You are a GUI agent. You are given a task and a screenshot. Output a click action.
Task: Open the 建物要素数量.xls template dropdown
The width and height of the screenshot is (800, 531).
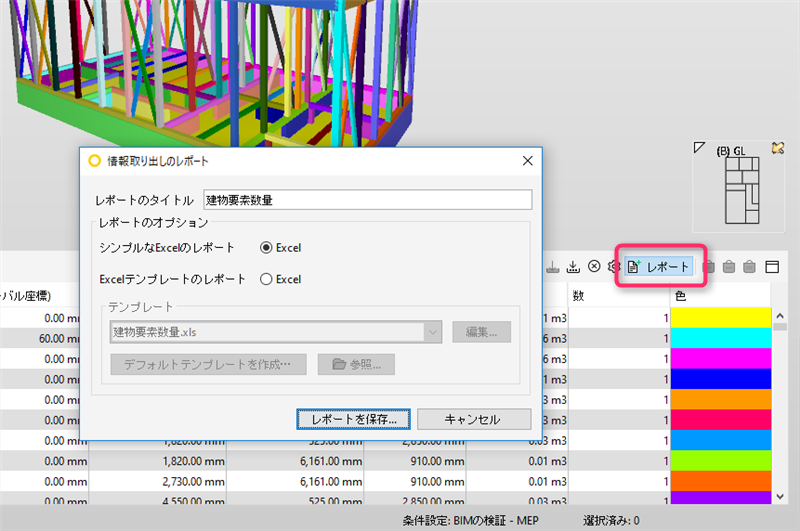(276, 332)
